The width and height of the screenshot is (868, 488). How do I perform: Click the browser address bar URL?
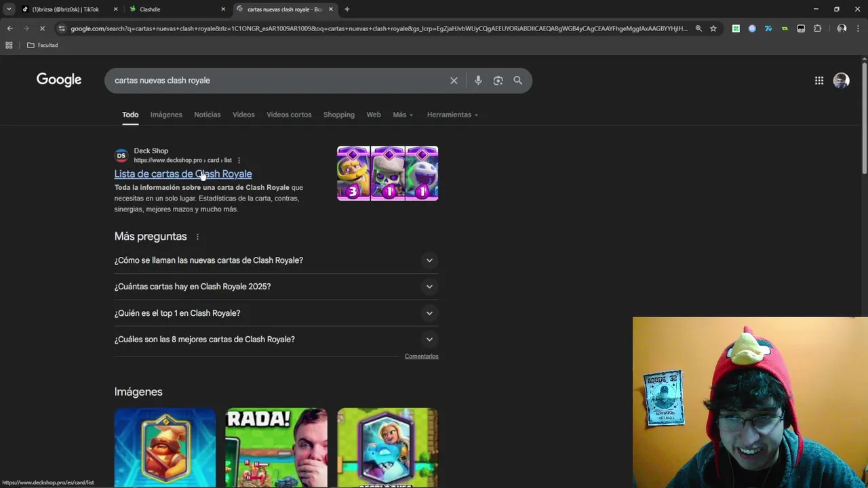pos(378,28)
